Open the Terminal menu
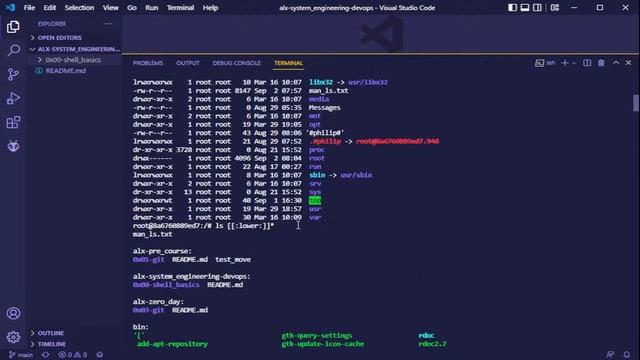 pos(180,8)
